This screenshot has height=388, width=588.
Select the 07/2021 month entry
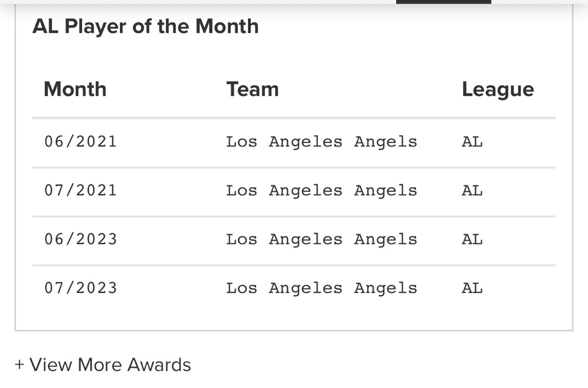point(81,191)
